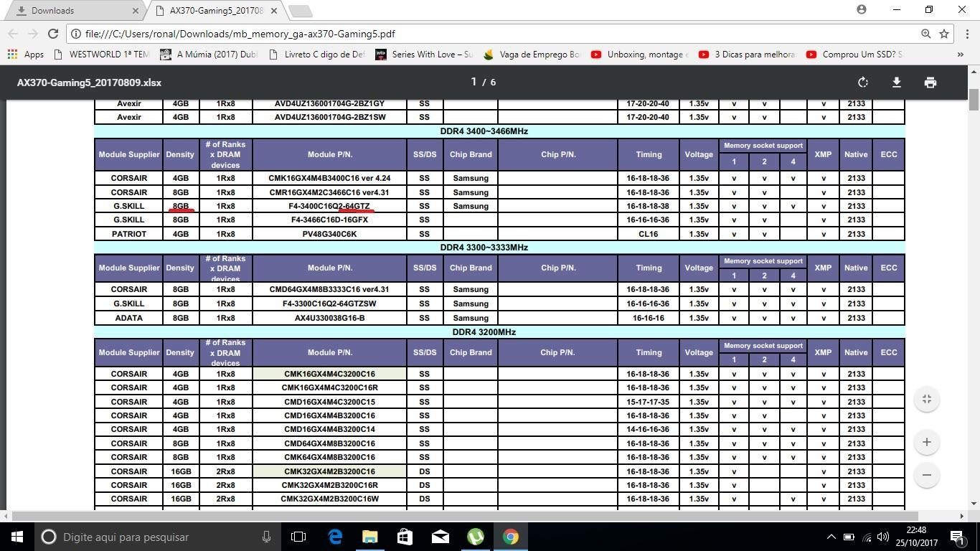Reload the current page
Image resolution: width=980 pixels, height=551 pixels.
52,34
